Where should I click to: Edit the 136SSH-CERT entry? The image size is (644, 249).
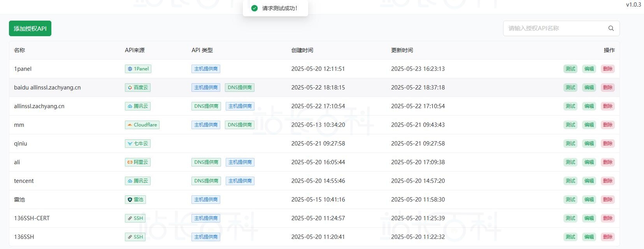[589, 218]
